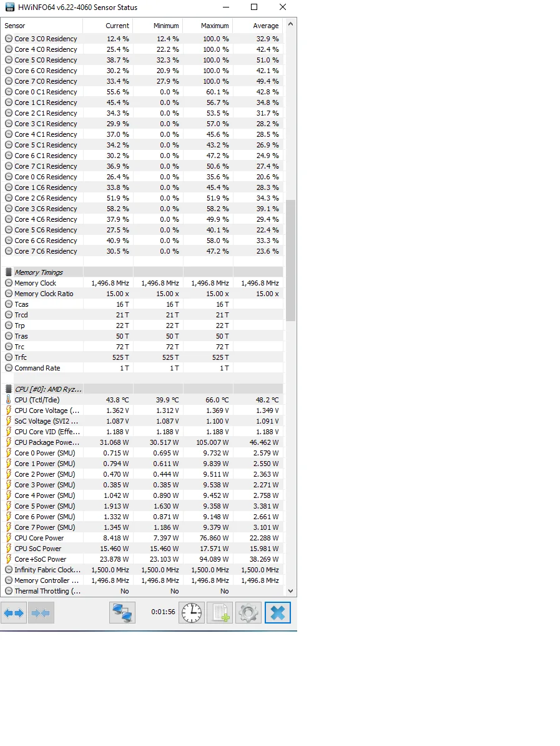Click the Maximum column header

click(208, 26)
